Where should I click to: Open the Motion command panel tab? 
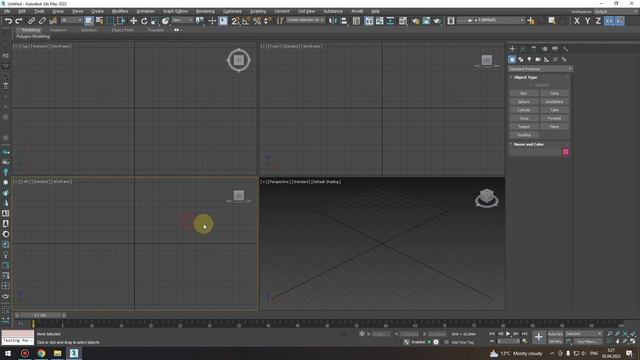pyautogui.click(x=544, y=49)
